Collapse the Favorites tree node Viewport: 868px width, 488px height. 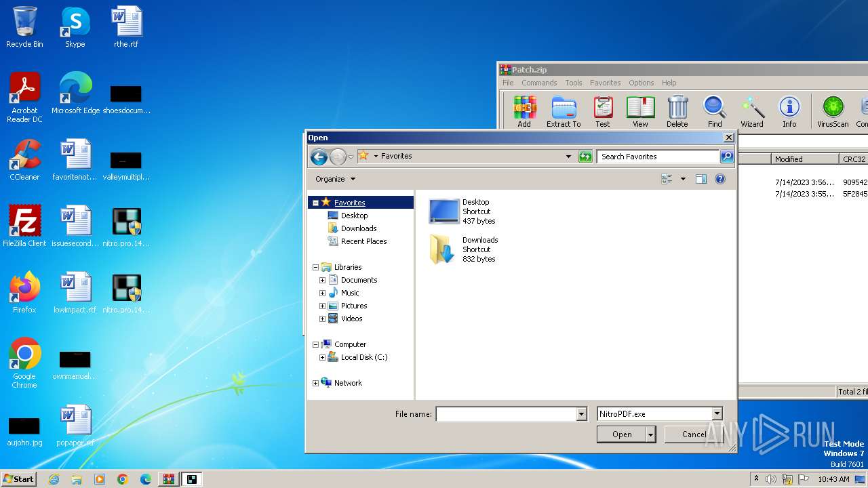click(x=315, y=203)
